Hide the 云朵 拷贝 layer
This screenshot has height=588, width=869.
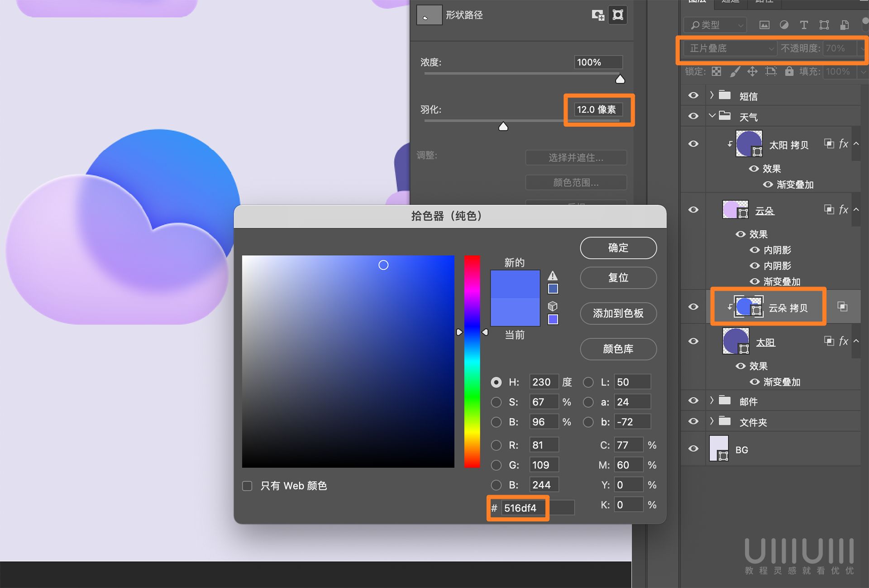[x=693, y=307]
